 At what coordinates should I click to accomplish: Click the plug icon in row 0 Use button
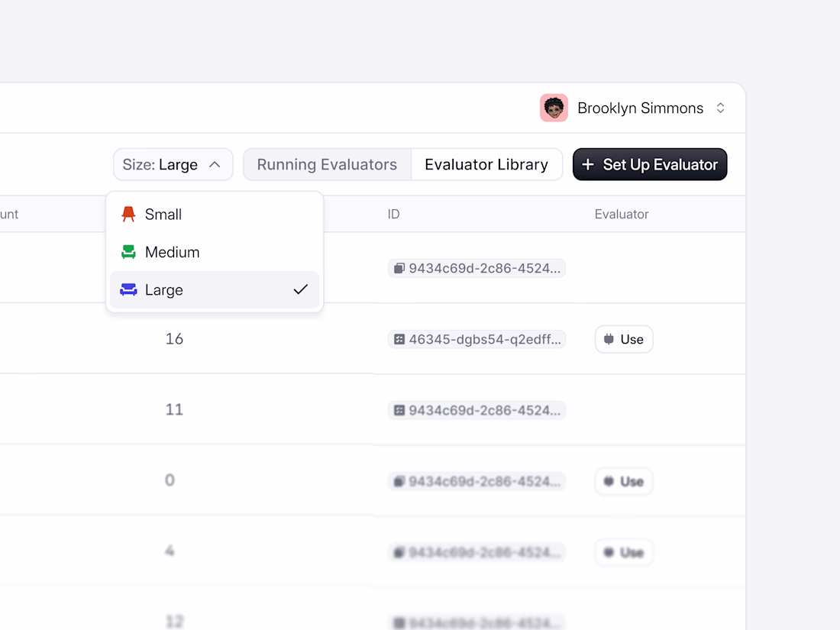click(609, 481)
